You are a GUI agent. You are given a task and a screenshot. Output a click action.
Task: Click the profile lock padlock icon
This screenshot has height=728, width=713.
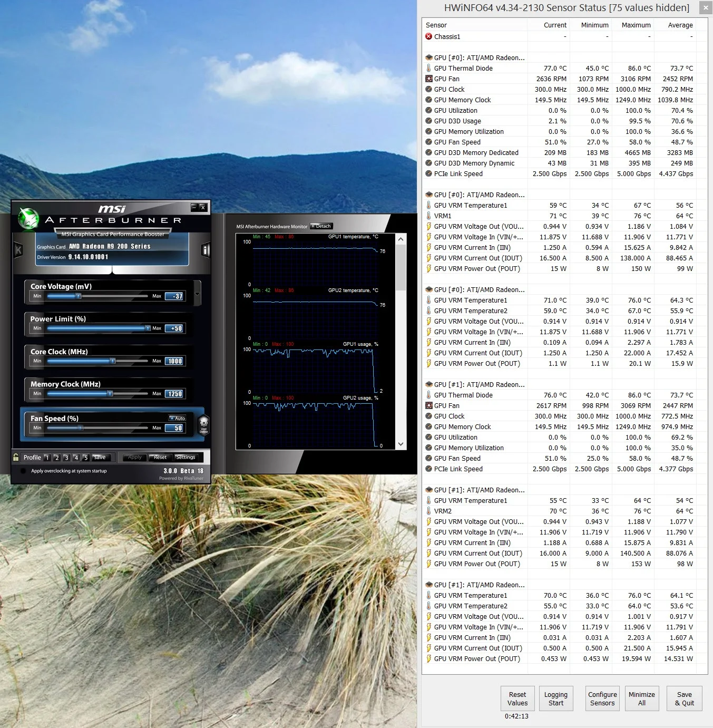[16, 457]
